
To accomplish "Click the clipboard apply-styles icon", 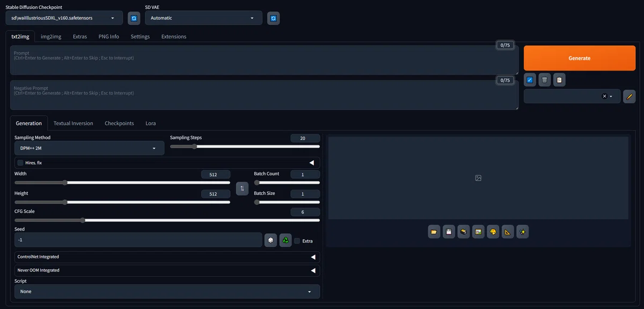I will 560,80.
